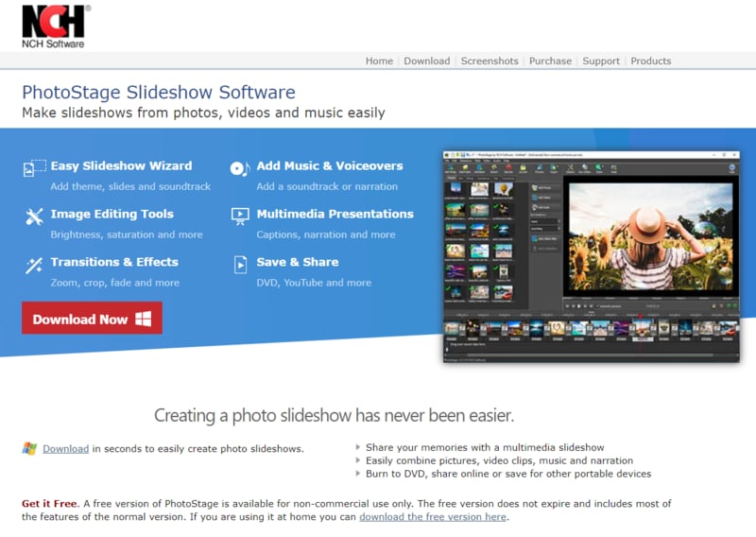Click 'Brightness, saturation and more' text
The image size is (756, 537).
point(127,234)
